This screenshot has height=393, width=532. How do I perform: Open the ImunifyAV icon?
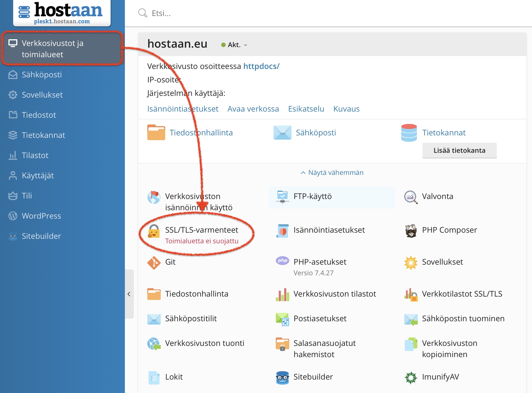411,378
